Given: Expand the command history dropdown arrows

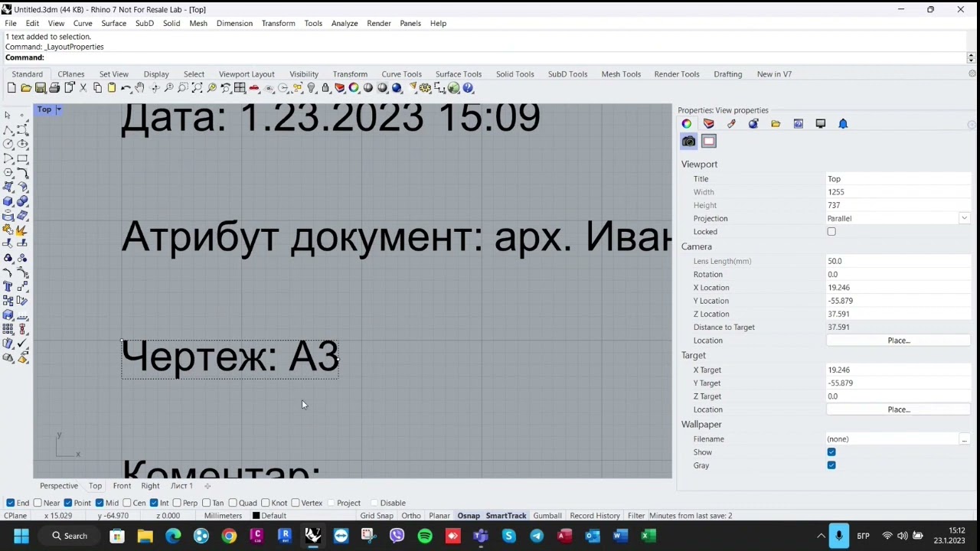Looking at the screenshot, I should pyautogui.click(x=971, y=57).
